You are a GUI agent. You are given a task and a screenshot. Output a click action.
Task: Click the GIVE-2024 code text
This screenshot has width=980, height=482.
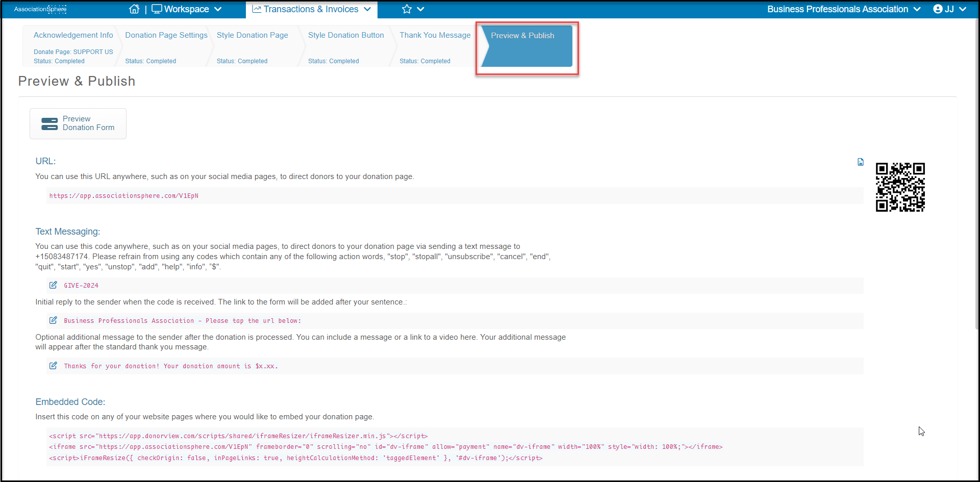click(81, 286)
